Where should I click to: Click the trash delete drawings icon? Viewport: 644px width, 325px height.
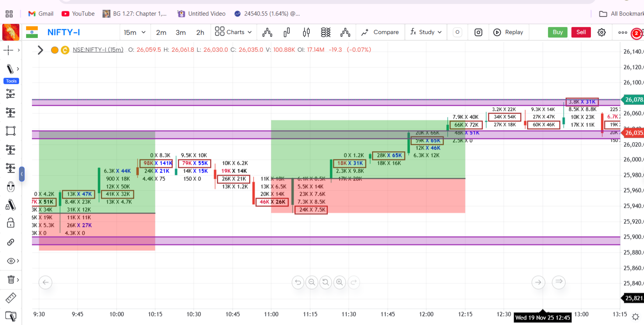(11, 280)
